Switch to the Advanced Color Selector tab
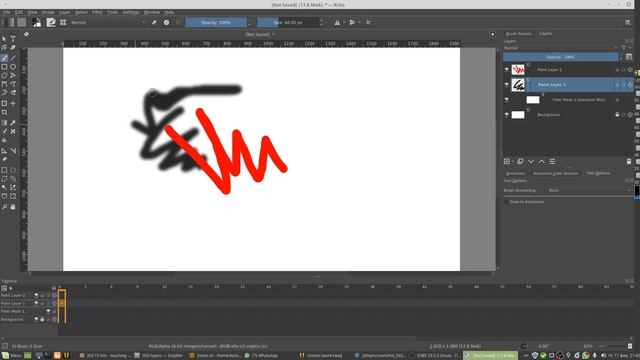Viewport: 640px width, 360px height. click(x=556, y=173)
